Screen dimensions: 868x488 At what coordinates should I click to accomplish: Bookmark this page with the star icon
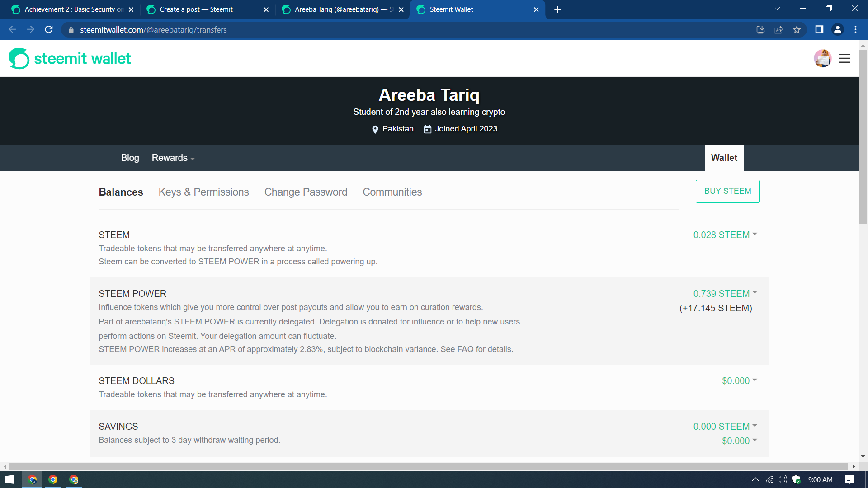pyautogui.click(x=797, y=30)
